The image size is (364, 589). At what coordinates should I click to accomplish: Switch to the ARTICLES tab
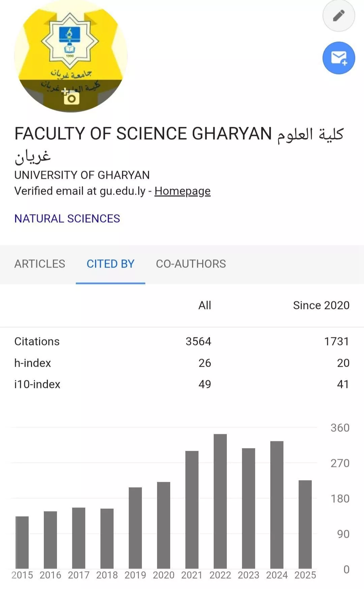tap(40, 264)
